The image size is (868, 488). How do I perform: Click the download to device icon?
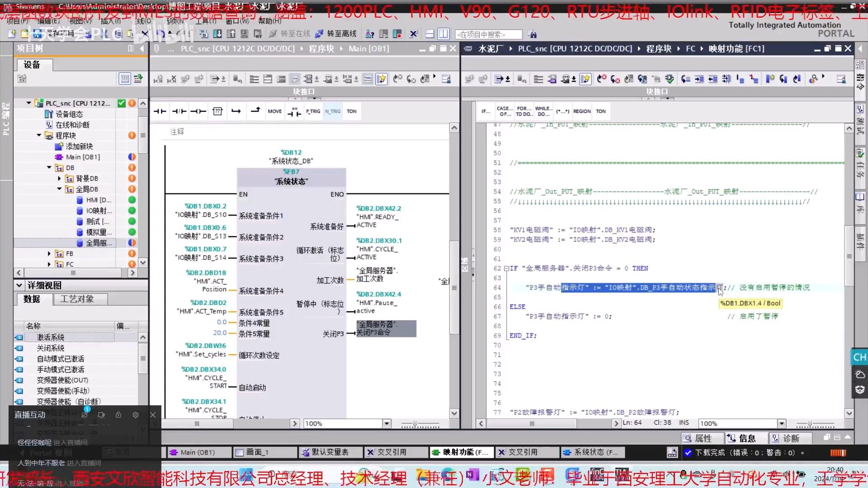pyautogui.click(x=217, y=34)
